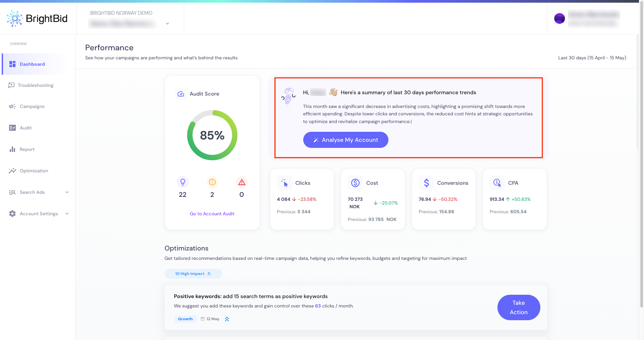Click the -25.07% cost change
This screenshot has height=340, width=644.
click(x=388, y=203)
